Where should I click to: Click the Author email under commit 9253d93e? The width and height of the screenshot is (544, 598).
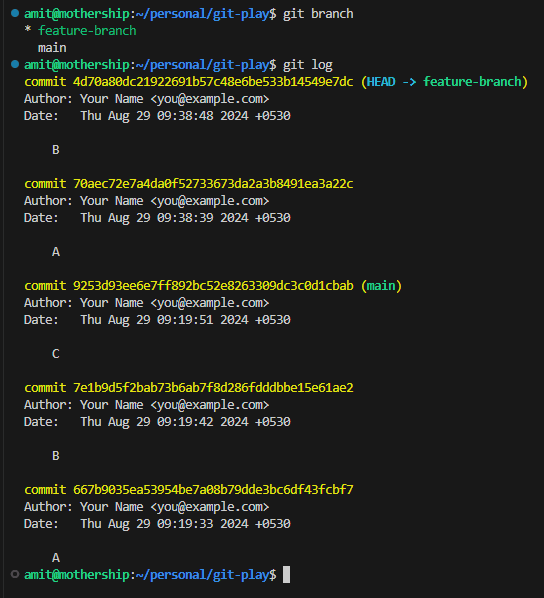click(210, 303)
